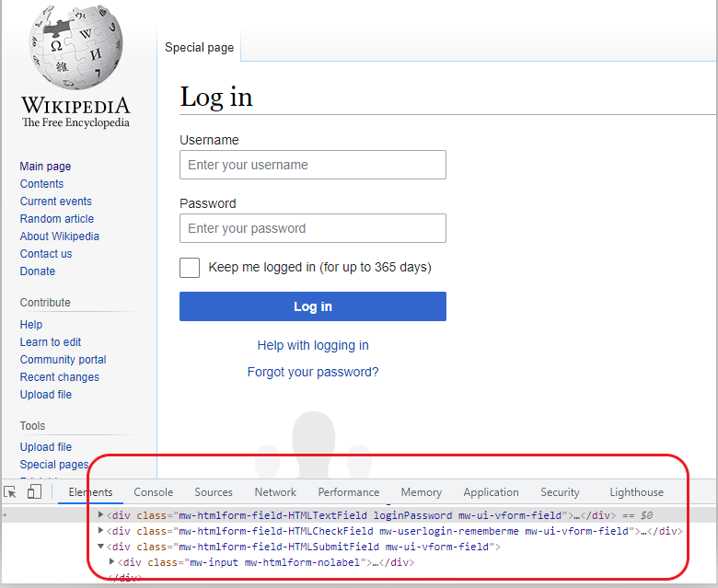Open the Lighthouse tab
718x588 pixels.
(636, 492)
